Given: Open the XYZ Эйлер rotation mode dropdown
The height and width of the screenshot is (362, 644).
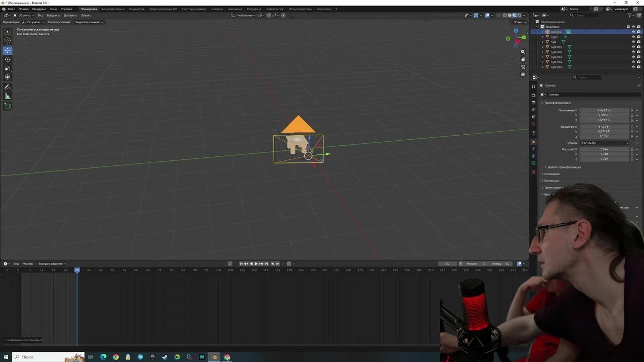Looking at the screenshot, I should pyautogui.click(x=604, y=143).
